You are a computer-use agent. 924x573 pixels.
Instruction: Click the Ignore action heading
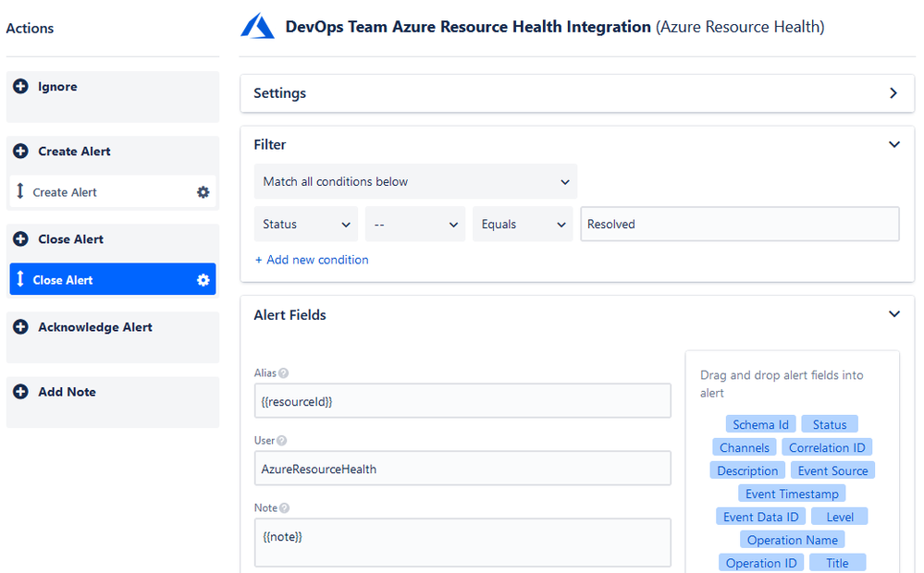pyautogui.click(x=57, y=87)
